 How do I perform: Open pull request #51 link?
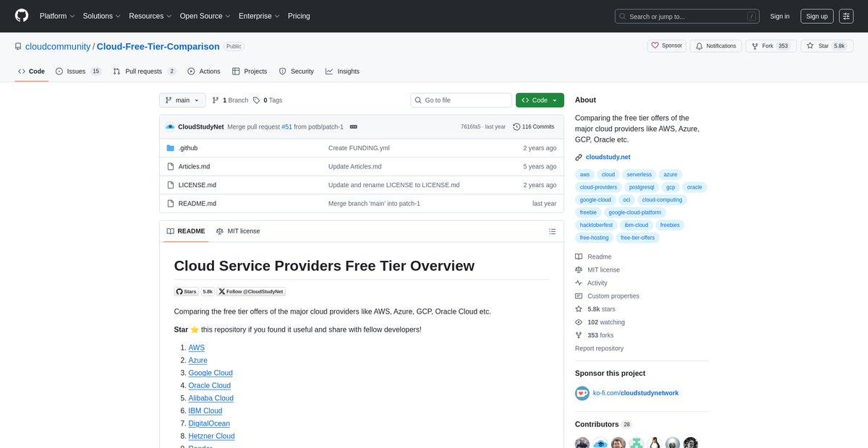click(286, 126)
